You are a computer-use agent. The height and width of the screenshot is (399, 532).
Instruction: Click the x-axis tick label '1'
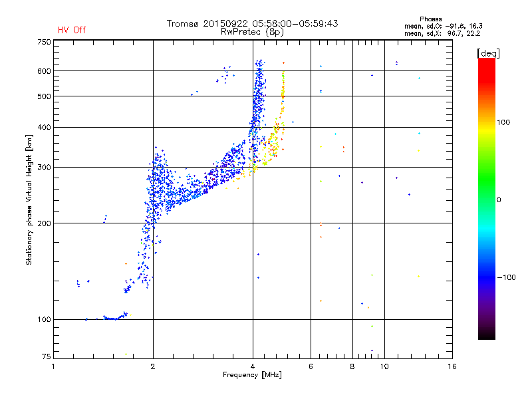pyautogui.click(x=53, y=366)
